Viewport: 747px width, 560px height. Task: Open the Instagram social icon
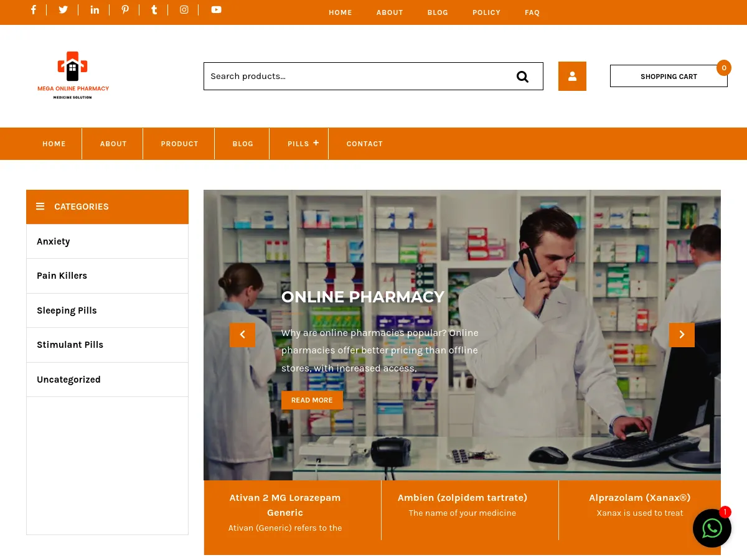tap(184, 9)
